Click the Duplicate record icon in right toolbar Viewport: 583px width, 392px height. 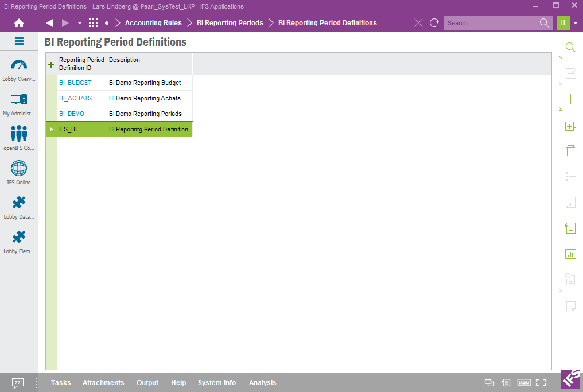pos(570,125)
